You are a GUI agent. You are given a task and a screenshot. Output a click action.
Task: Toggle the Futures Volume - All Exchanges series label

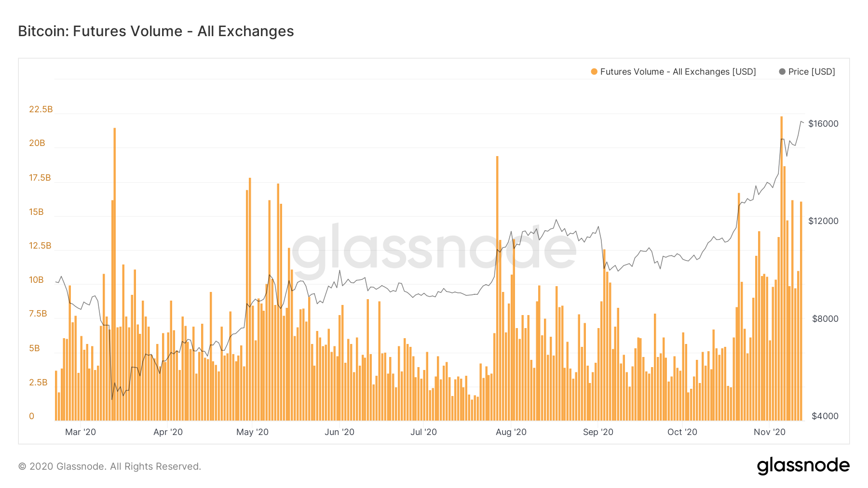click(678, 72)
